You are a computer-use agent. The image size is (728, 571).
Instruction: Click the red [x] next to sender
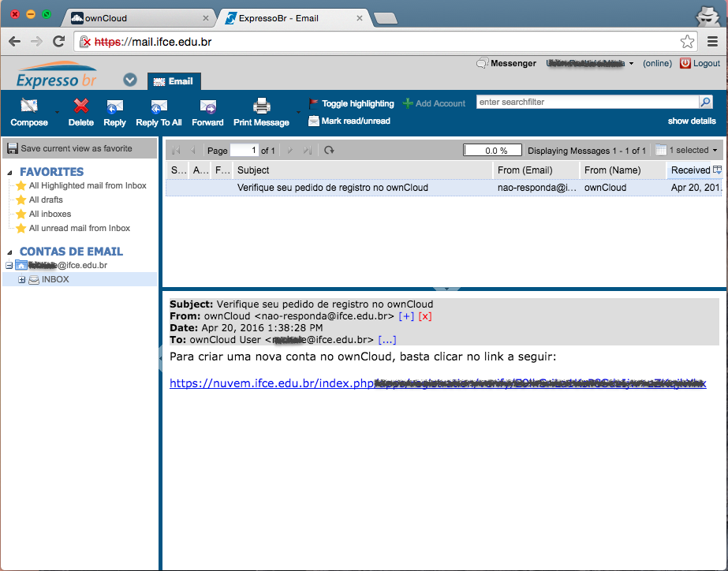[425, 316]
